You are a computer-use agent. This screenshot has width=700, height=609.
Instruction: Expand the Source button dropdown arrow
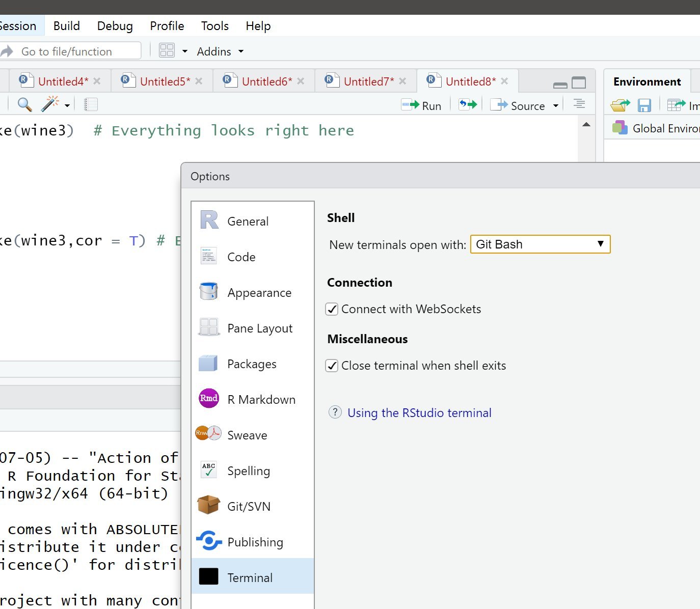[x=556, y=106]
